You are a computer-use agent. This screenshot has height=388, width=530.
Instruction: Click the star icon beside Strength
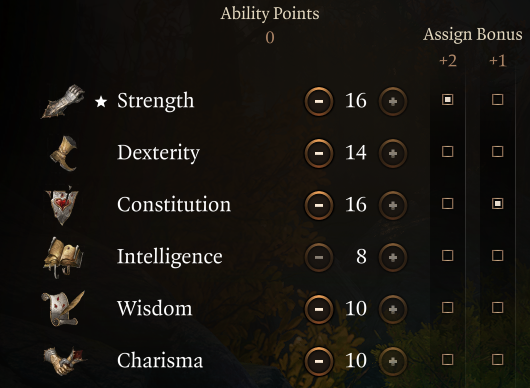click(x=101, y=101)
